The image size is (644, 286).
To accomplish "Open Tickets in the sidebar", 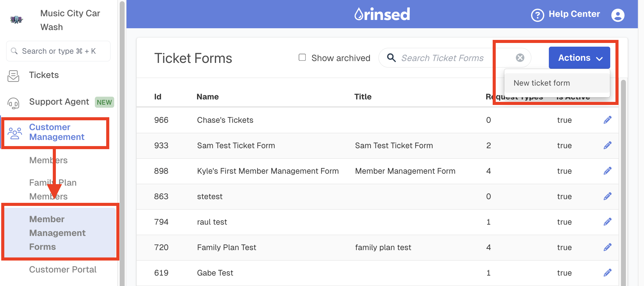I will pos(44,75).
